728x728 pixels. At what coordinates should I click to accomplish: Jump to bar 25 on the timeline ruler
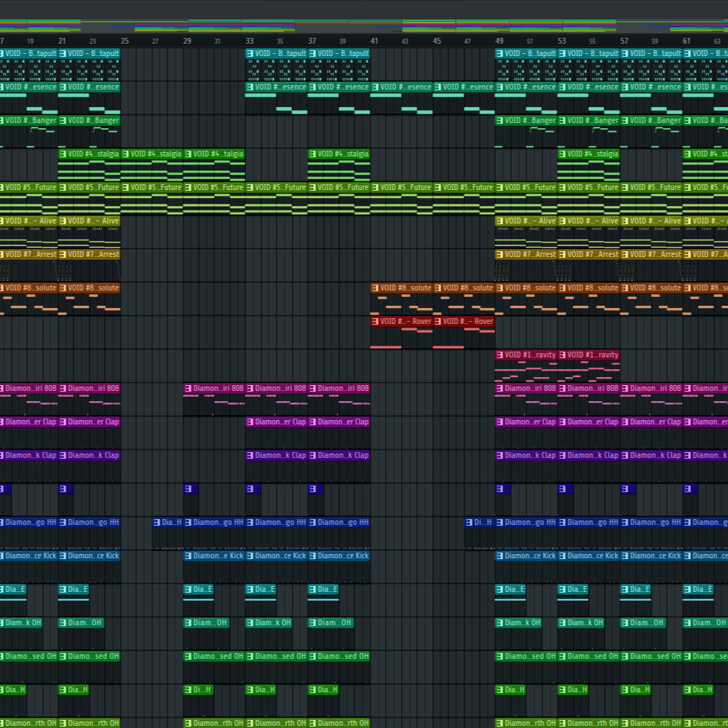124,41
